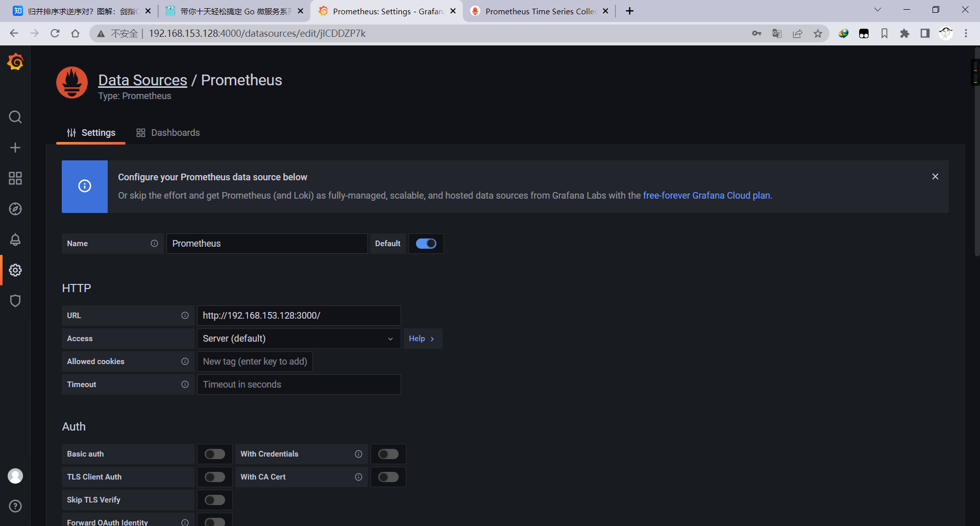Screen dimensions: 980x526
Task: Click the browser home button
Action: coord(76,33)
